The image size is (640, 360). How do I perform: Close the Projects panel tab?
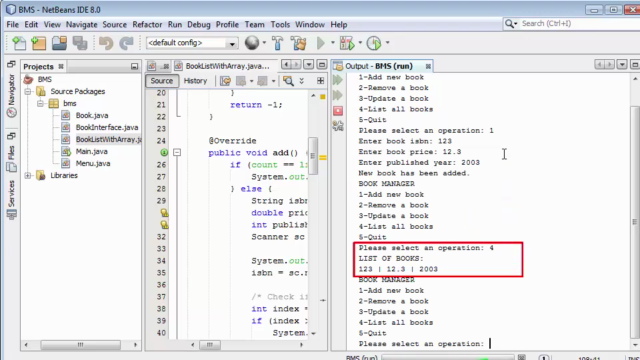coord(61,66)
